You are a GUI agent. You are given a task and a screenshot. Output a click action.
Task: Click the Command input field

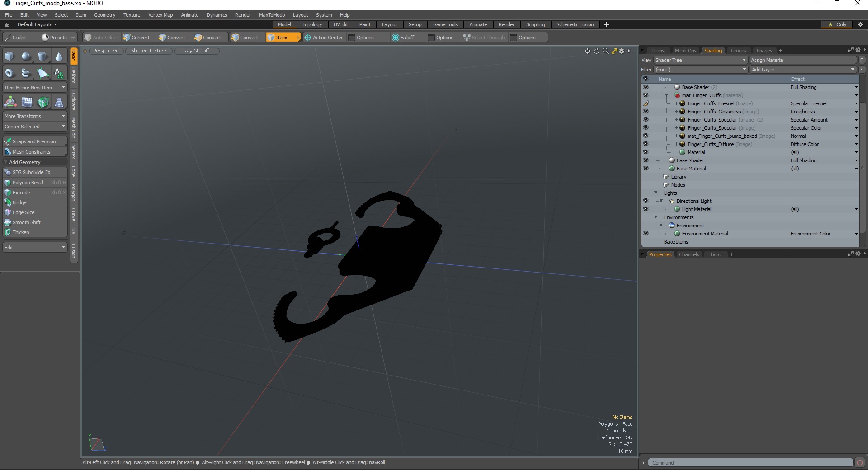click(750, 463)
